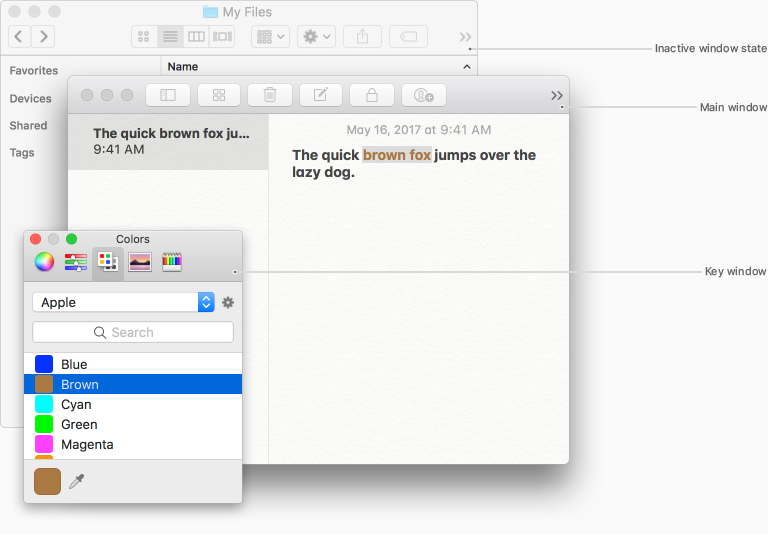Image resolution: width=768 pixels, height=534 pixels.
Task: Open color wheel picker tab
Action: pos(44,262)
